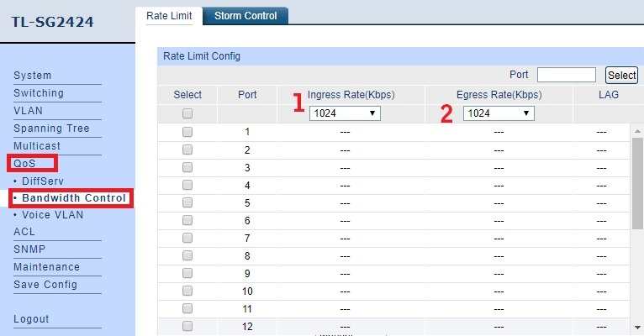Check the box for port 2
644x336 pixels.
pyautogui.click(x=187, y=150)
